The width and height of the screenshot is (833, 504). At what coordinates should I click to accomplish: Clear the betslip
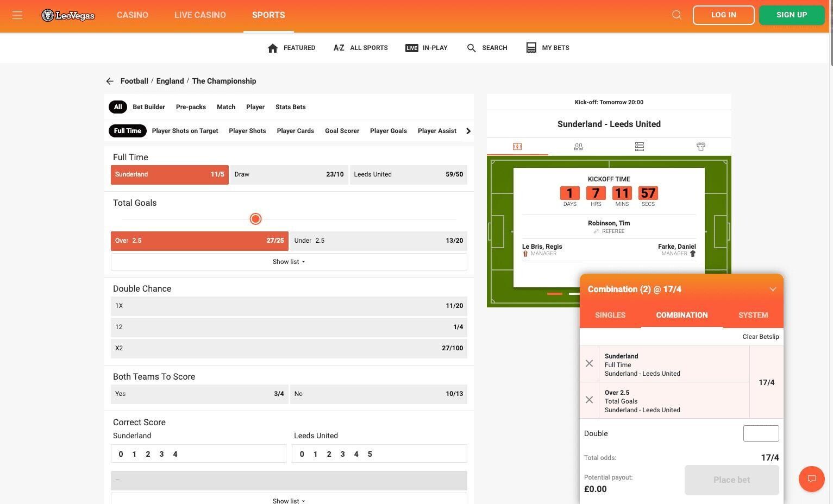[761, 337]
